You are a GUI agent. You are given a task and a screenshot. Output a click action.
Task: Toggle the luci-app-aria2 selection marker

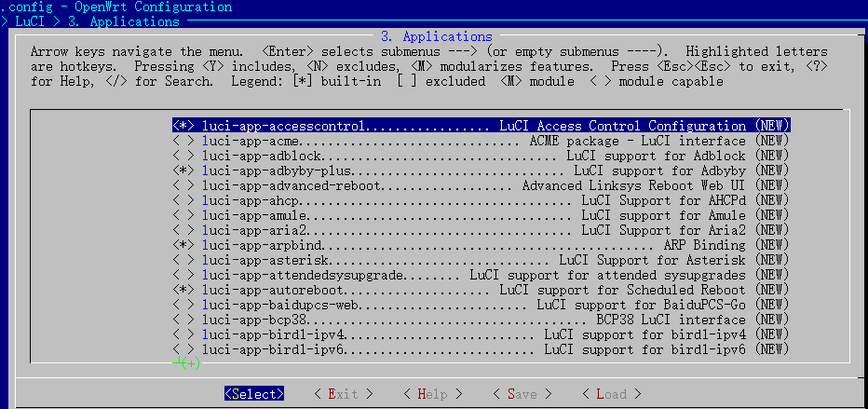(183, 230)
